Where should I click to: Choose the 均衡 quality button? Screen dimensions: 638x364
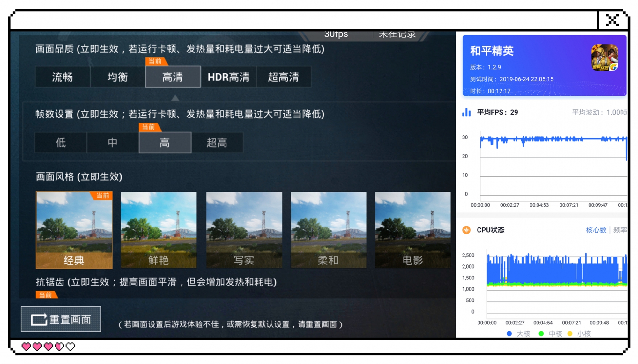point(118,77)
